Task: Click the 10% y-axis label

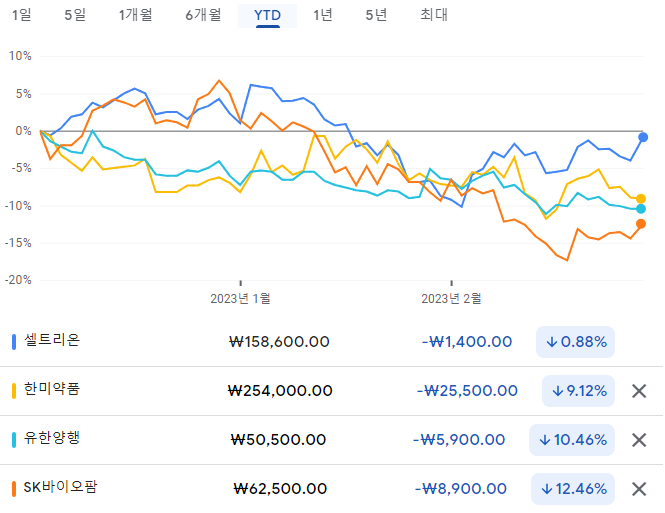Action: tap(20, 56)
